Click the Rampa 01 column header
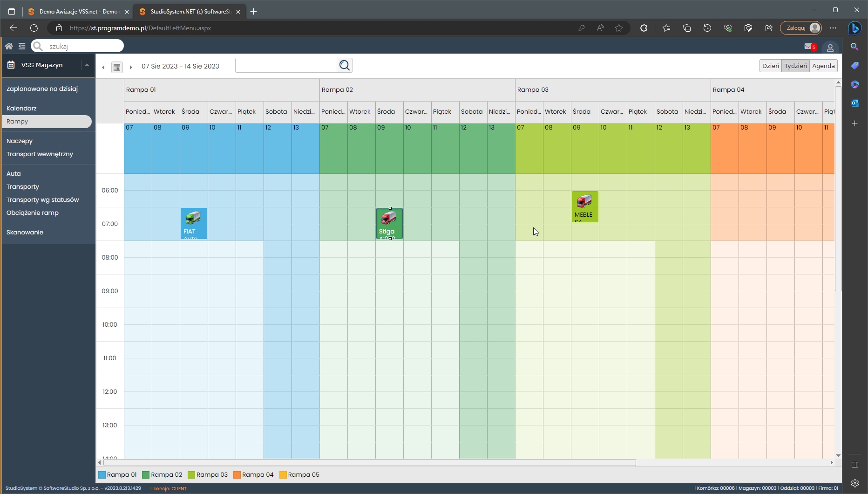Image resolution: width=868 pixels, height=494 pixels. pyautogui.click(x=222, y=89)
